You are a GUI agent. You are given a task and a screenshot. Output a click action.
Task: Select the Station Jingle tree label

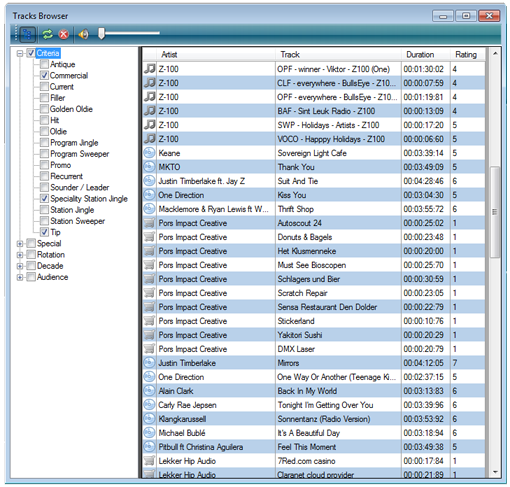72,210
